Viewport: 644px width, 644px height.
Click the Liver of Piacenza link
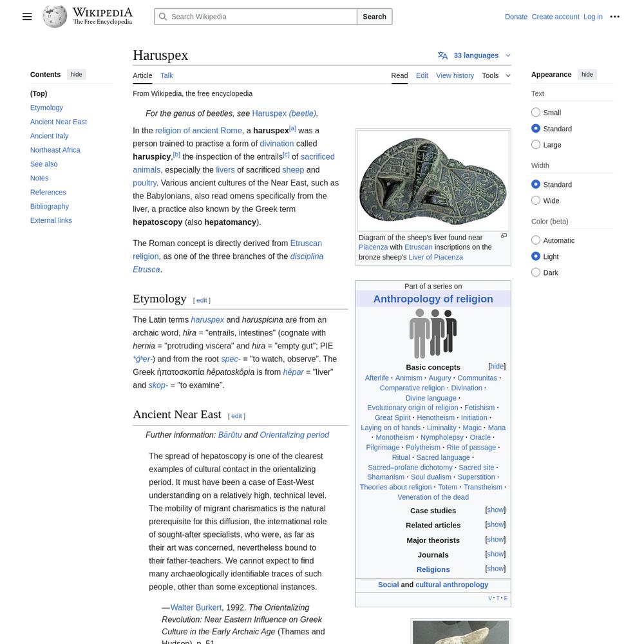click(x=436, y=257)
